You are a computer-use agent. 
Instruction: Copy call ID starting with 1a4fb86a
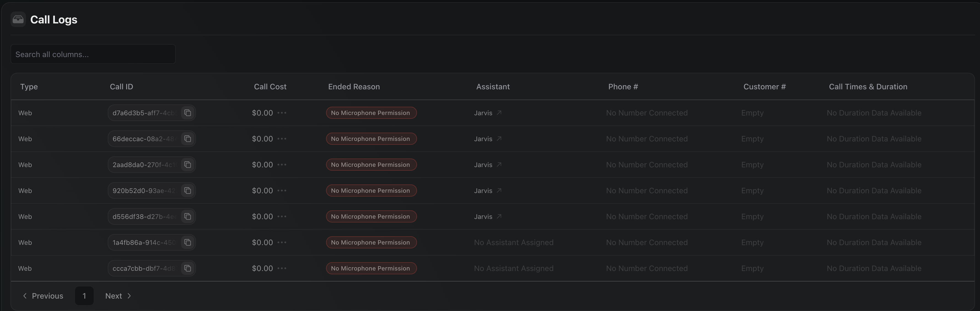click(188, 242)
